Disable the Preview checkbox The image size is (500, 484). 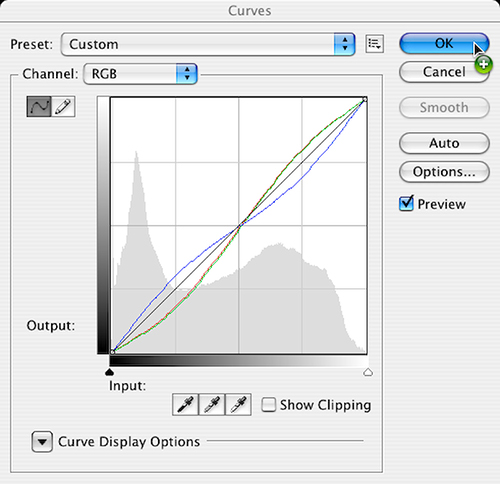406,203
